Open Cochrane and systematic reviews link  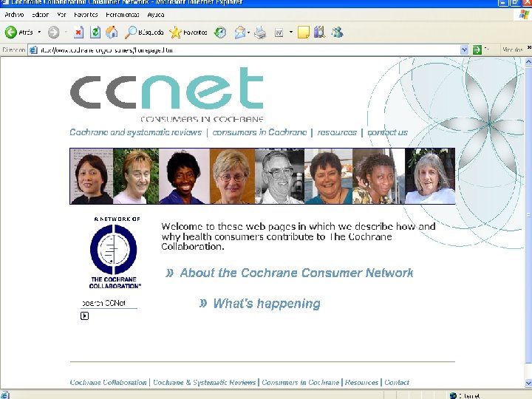[135, 132]
